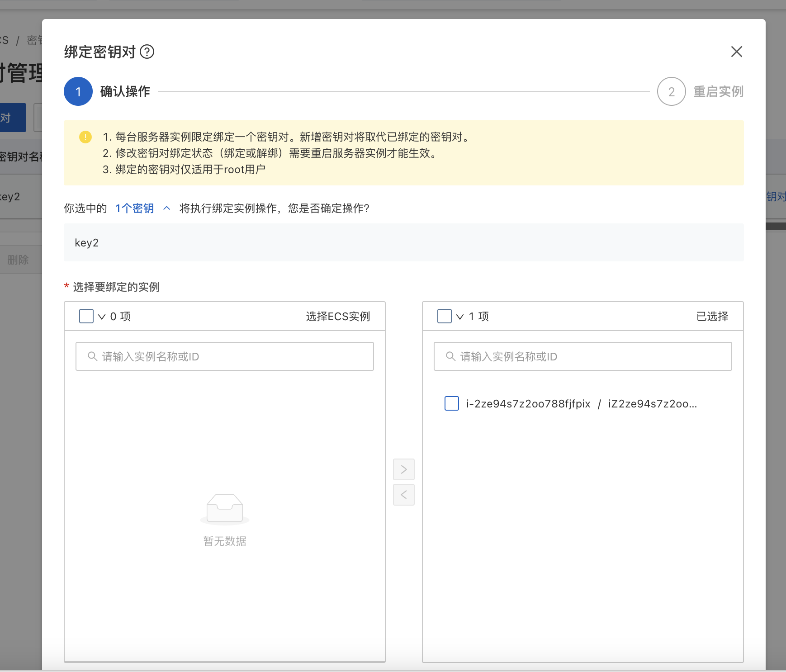786x672 pixels.
Task: Open dropdown arrow next to 1 项
Action: [x=460, y=317]
